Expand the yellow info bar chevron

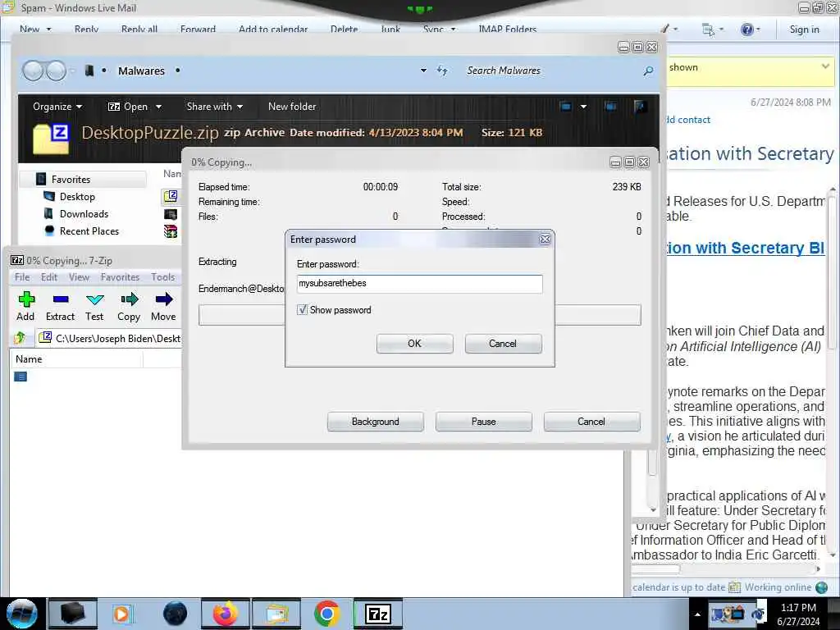click(x=825, y=66)
